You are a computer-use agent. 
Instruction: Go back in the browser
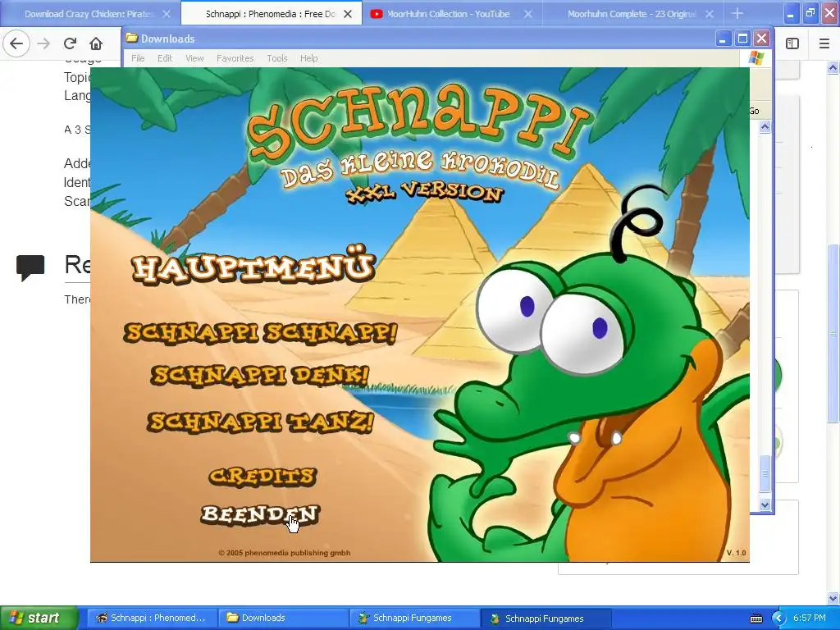point(16,43)
